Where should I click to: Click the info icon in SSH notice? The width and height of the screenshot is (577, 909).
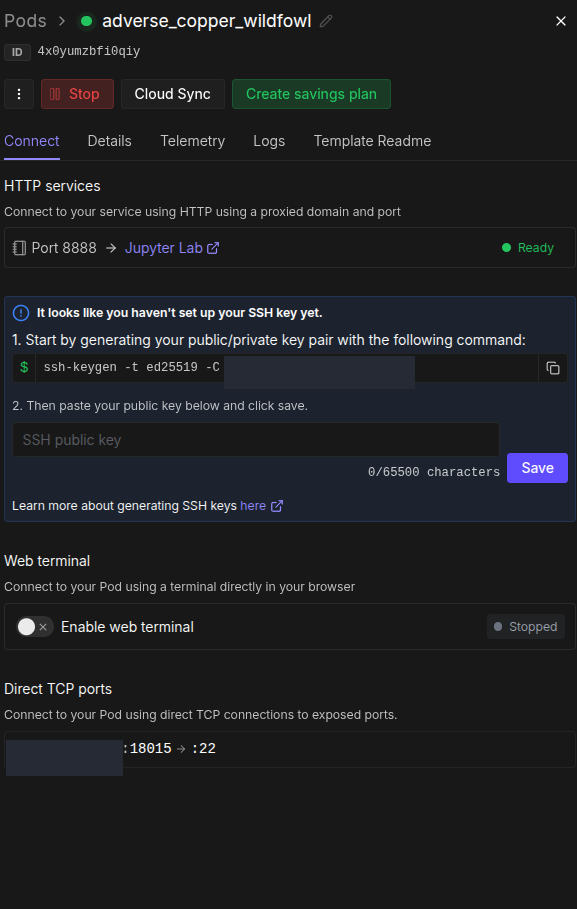click(21, 313)
